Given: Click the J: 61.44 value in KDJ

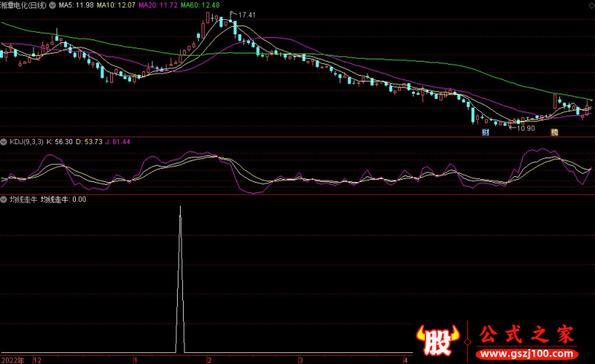Looking at the screenshot, I should click(x=115, y=141).
